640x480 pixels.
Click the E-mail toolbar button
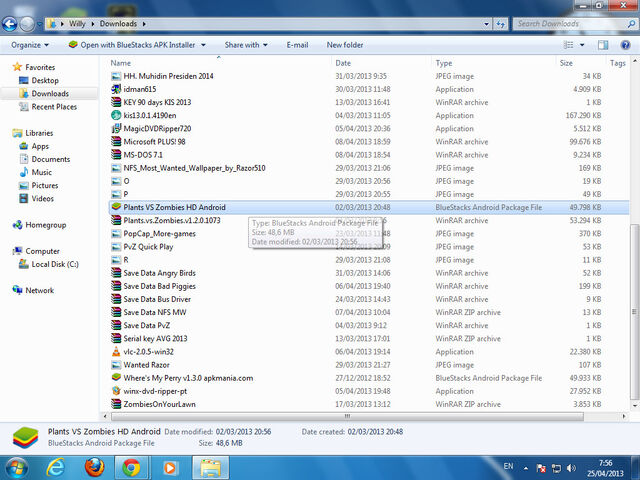point(297,45)
